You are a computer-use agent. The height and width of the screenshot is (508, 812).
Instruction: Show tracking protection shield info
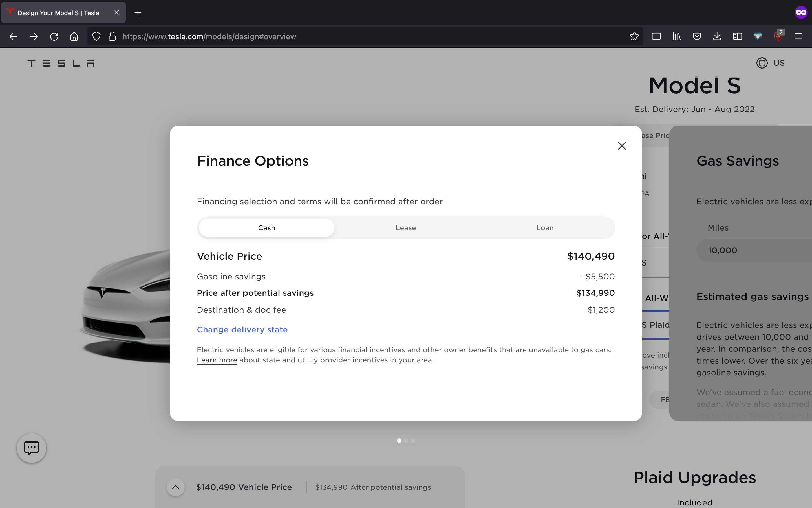click(96, 36)
